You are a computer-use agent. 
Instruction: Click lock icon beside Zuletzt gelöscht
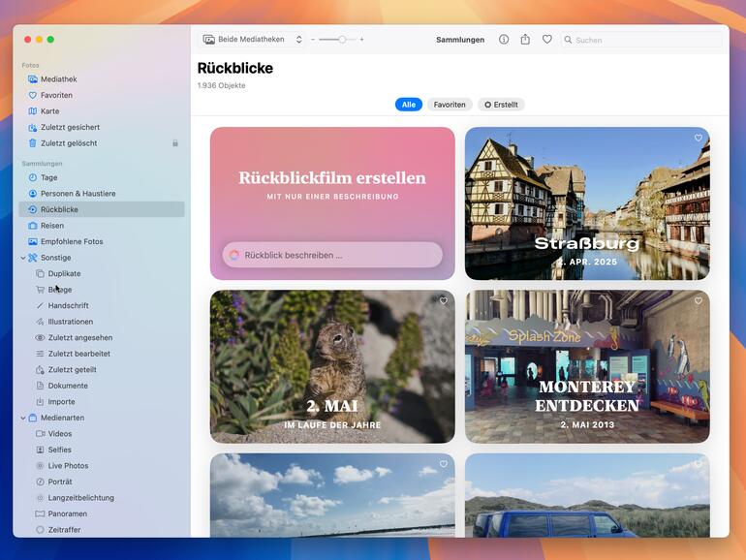click(x=175, y=143)
